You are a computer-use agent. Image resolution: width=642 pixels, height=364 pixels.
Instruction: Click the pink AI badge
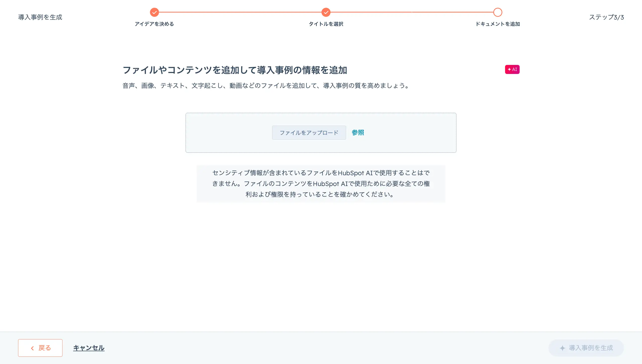click(512, 69)
